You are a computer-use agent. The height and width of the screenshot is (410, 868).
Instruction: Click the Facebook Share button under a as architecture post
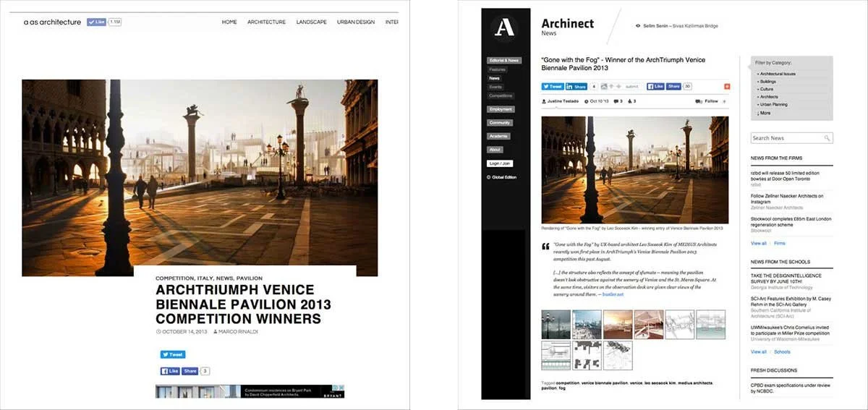click(x=190, y=371)
